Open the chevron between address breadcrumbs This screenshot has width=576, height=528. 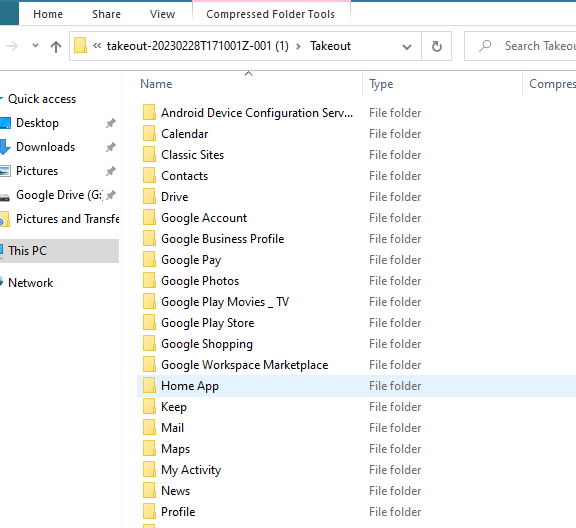[x=298, y=46]
